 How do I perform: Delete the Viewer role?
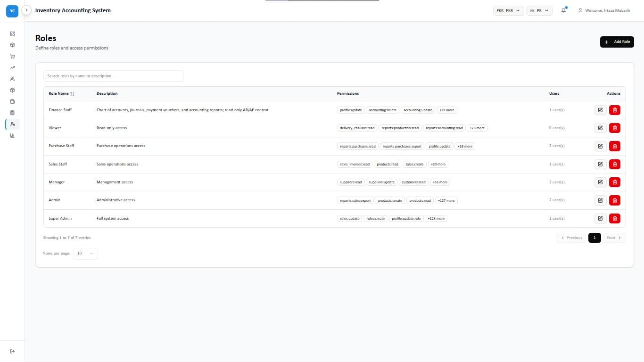[615, 128]
